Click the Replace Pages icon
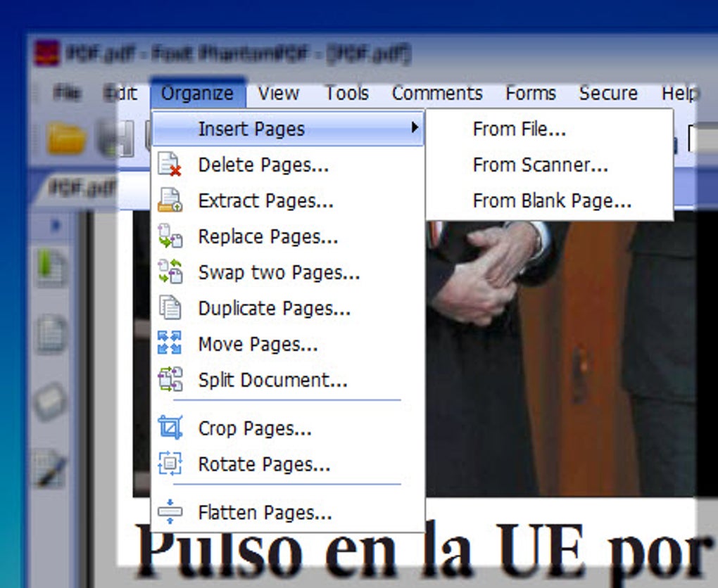The image size is (718, 588). pyautogui.click(x=169, y=236)
